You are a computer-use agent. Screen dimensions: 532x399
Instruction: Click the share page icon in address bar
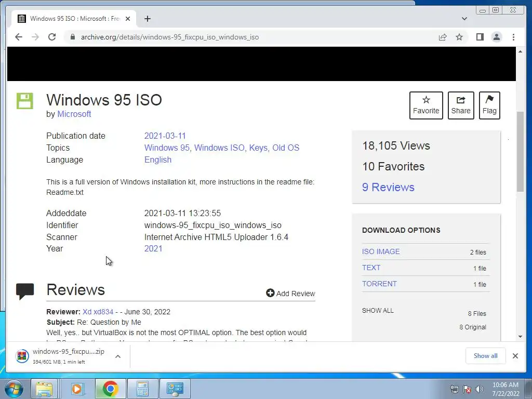click(443, 37)
